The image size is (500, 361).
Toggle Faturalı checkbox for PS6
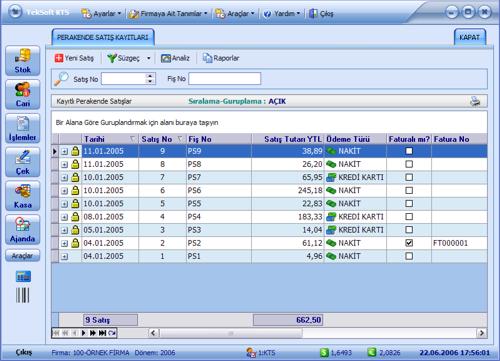coord(409,190)
